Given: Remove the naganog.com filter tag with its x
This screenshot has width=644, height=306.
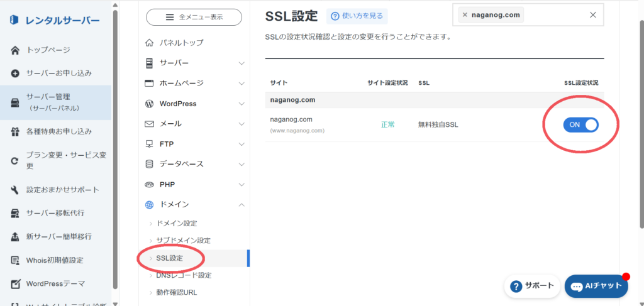Looking at the screenshot, I should [465, 15].
